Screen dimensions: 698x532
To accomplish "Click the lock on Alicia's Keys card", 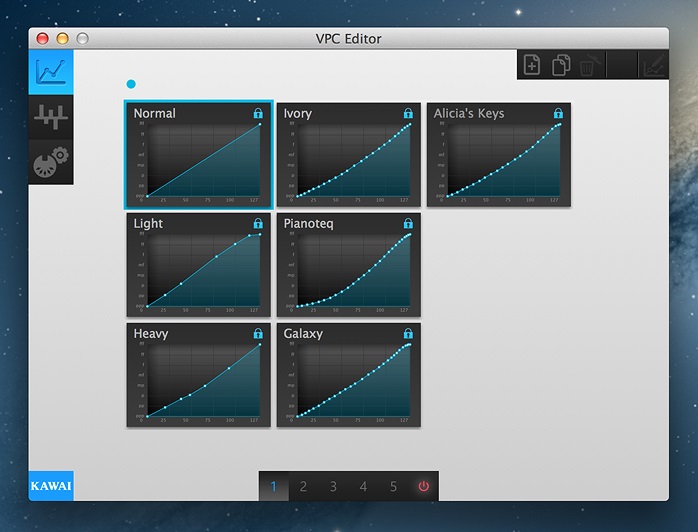I will point(558,113).
